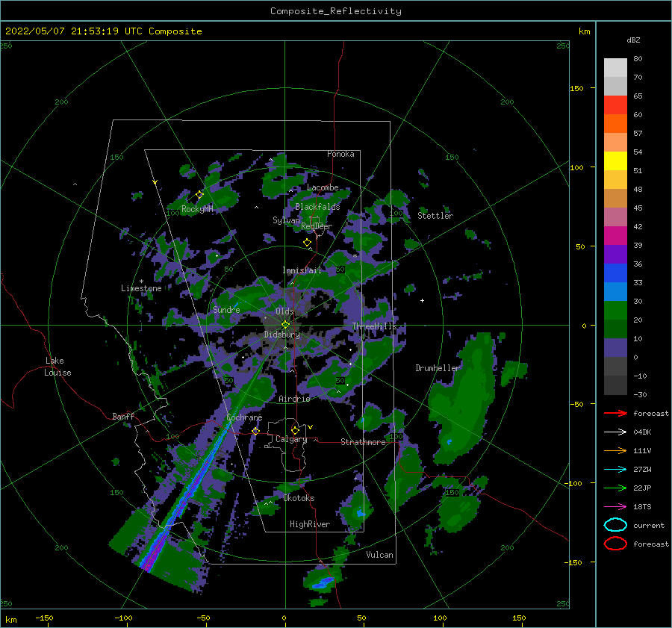Click the Blackfalds label
Image resolution: width=672 pixels, height=628 pixels.
tap(317, 207)
